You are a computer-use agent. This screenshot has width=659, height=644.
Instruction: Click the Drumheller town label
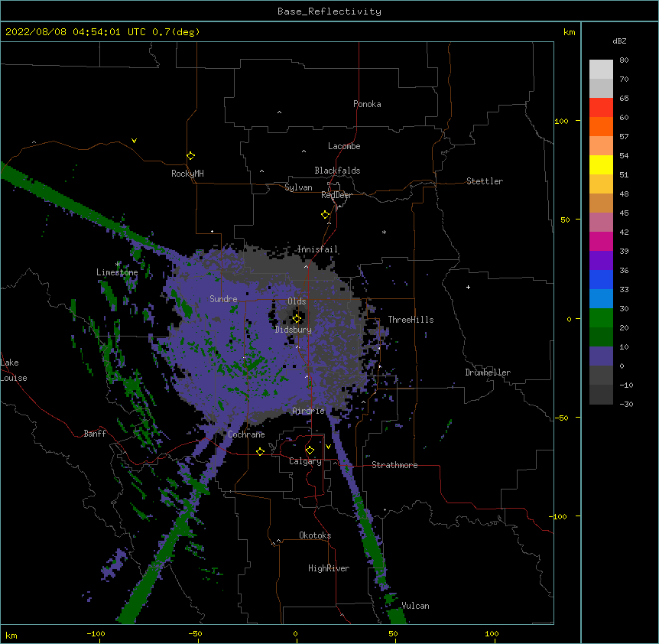(488, 372)
